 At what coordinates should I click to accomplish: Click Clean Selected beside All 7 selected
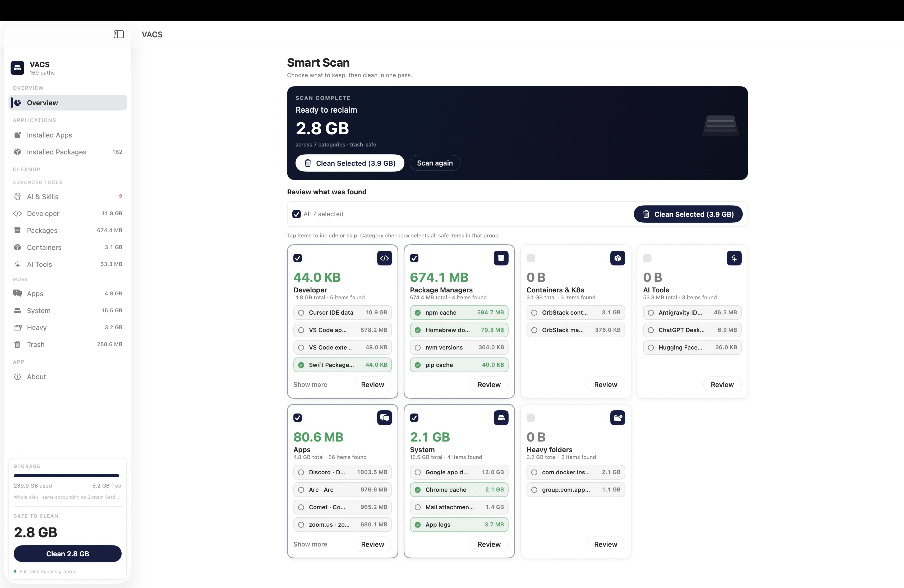(x=688, y=214)
